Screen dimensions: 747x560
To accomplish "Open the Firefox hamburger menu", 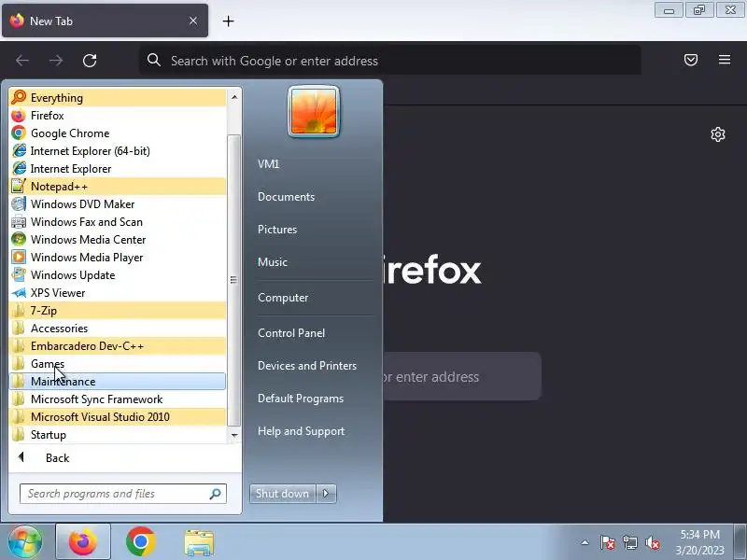I will (x=725, y=60).
